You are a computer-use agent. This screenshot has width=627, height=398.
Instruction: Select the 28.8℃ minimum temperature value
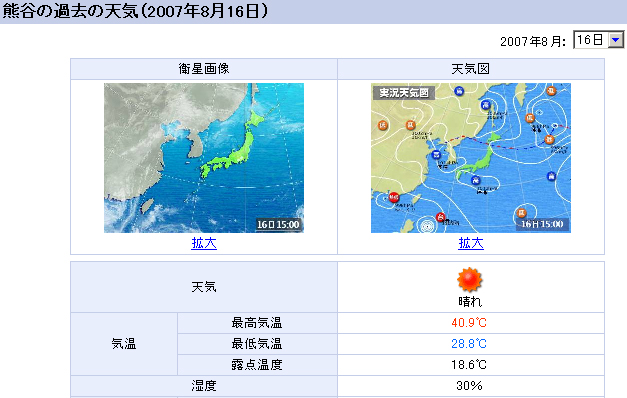click(469, 344)
